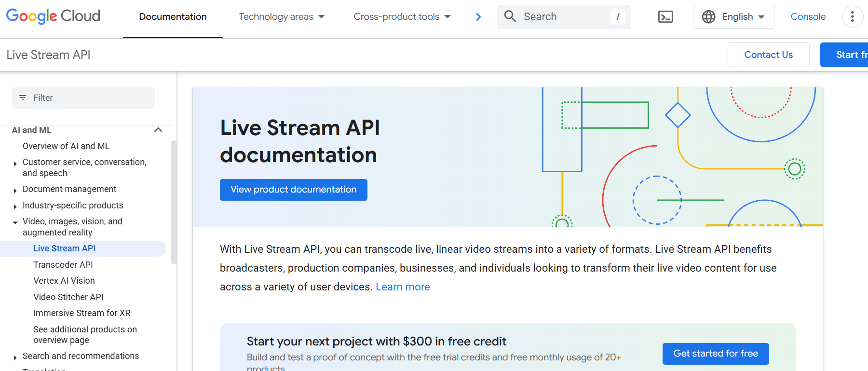Click the Live Stream API documentation heading
Image resolution: width=868 pixels, height=371 pixels.
tap(300, 141)
